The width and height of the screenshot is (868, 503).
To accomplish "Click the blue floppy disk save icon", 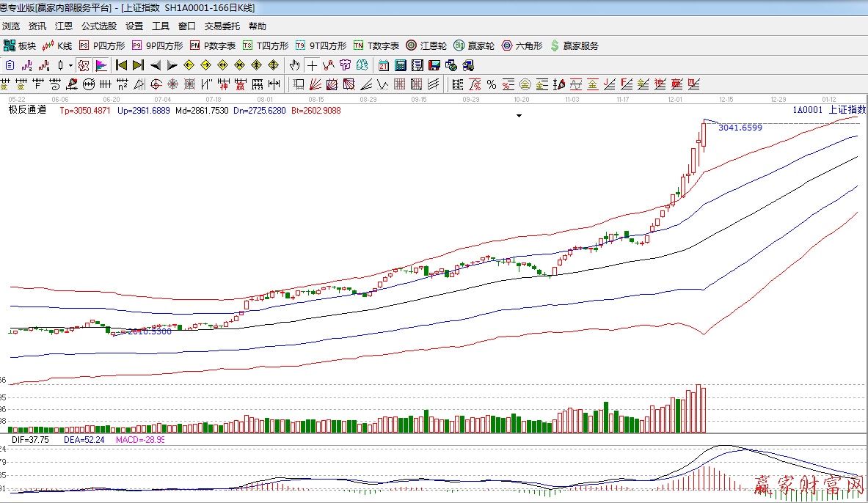I will 434,65.
